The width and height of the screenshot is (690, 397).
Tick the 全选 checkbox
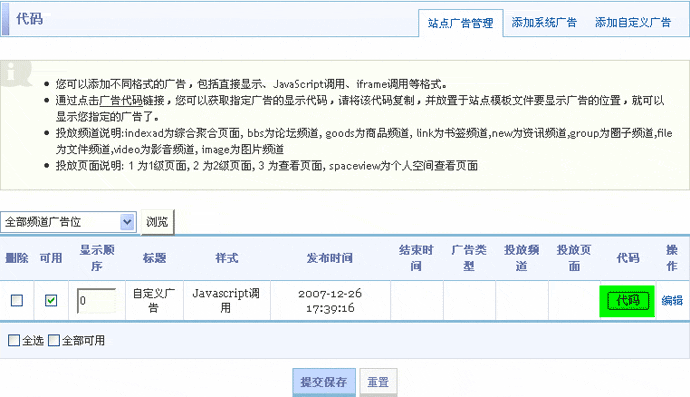[x=14, y=340]
